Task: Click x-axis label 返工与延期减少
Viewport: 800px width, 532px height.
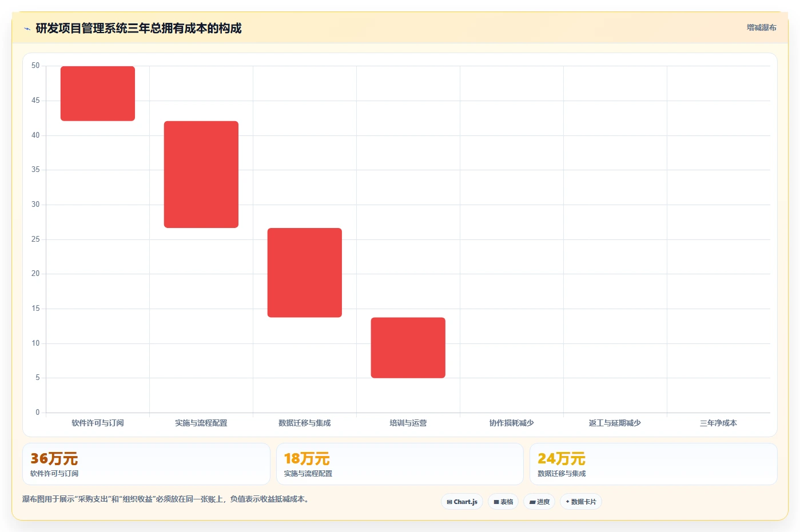Action: click(x=615, y=423)
